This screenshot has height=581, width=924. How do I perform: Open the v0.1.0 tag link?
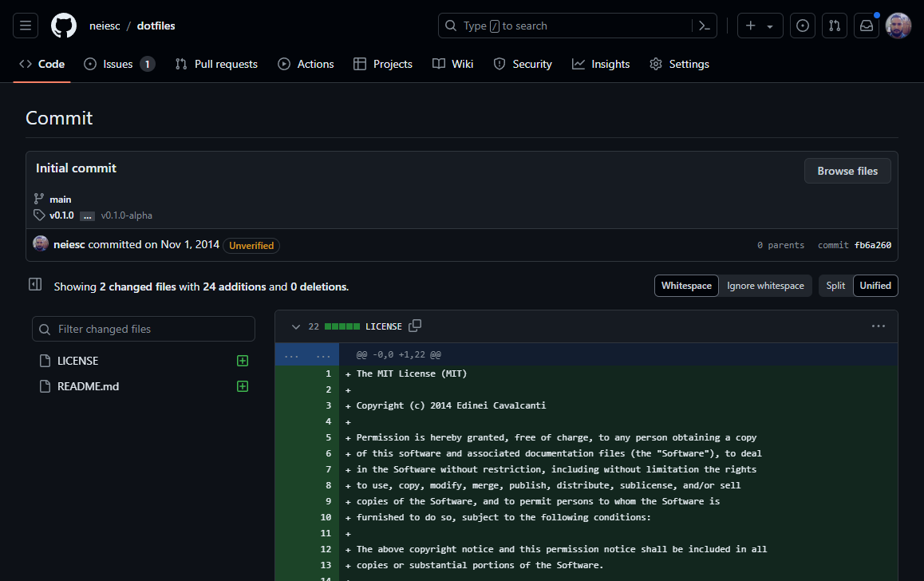(x=61, y=215)
